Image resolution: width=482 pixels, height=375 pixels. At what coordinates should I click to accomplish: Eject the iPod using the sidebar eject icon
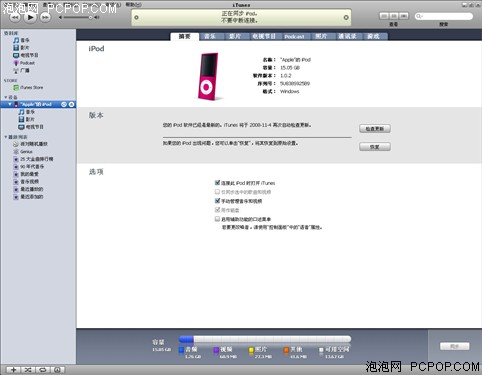pos(71,104)
